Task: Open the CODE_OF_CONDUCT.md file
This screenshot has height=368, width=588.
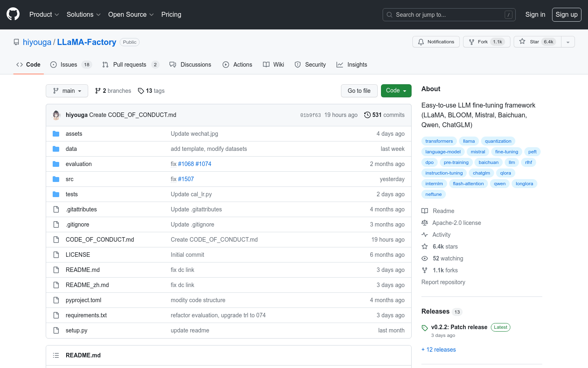Action: tap(100, 240)
